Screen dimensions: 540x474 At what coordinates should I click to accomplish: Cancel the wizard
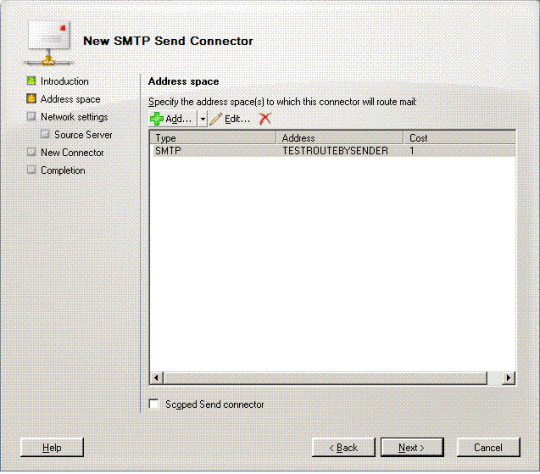coord(488,447)
